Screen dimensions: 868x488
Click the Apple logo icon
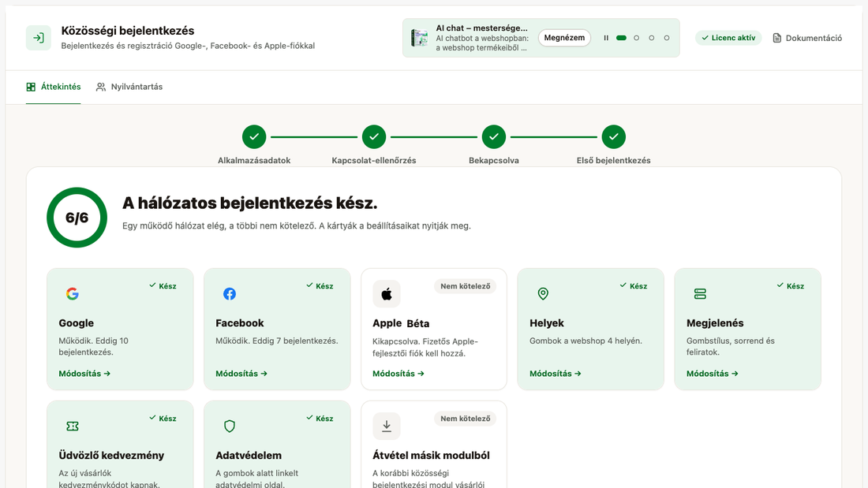tap(387, 294)
